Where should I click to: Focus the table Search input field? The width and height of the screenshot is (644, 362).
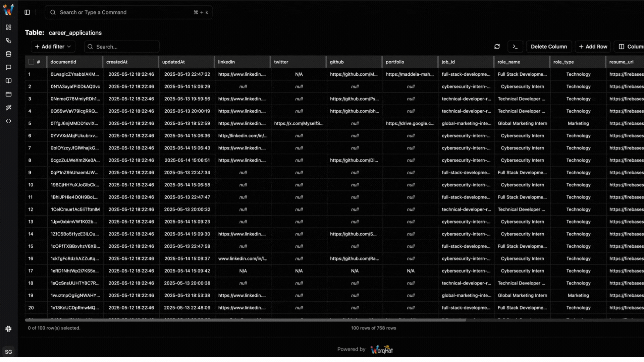122,47
